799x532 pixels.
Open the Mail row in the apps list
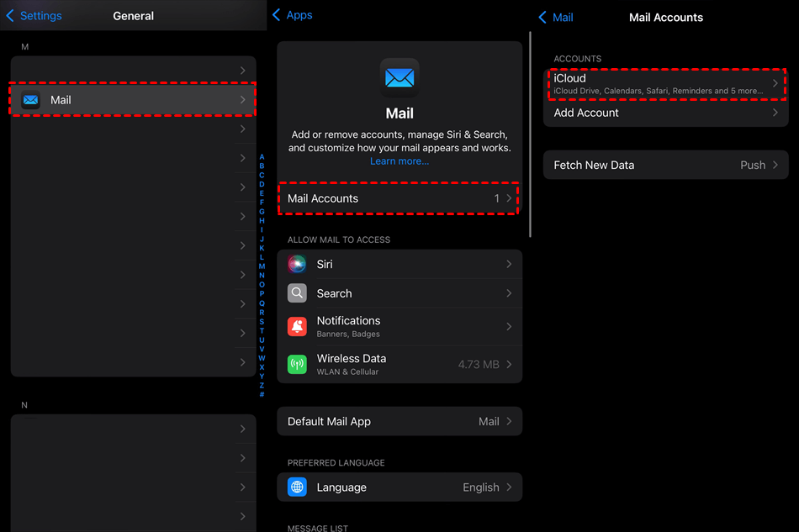point(133,100)
